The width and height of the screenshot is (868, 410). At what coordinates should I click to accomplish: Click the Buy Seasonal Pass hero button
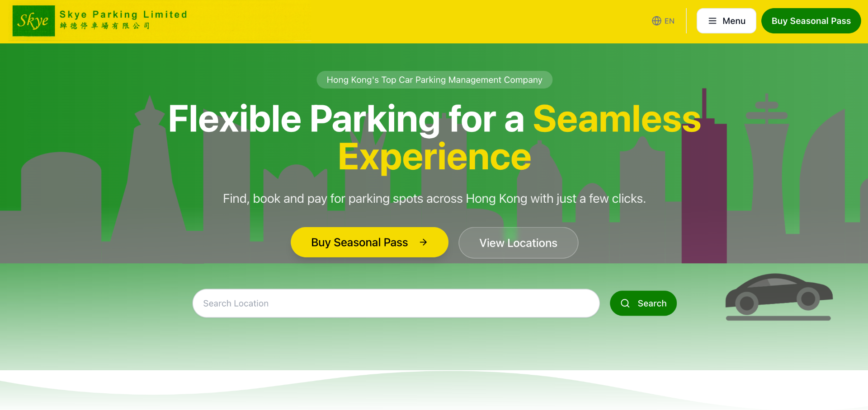coord(369,242)
